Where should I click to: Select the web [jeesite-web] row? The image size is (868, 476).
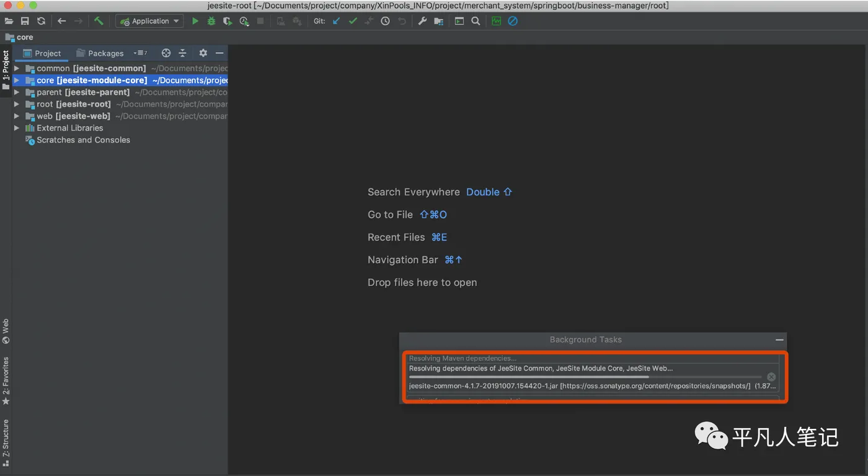(x=120, y=116)
